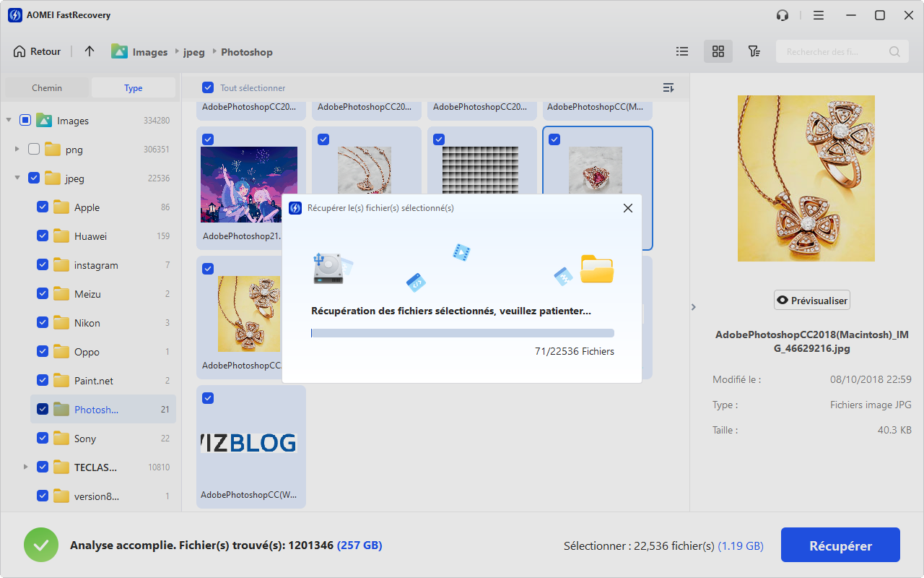
Task: Collapse the preview side panel arrow
Action: point(694,307)
